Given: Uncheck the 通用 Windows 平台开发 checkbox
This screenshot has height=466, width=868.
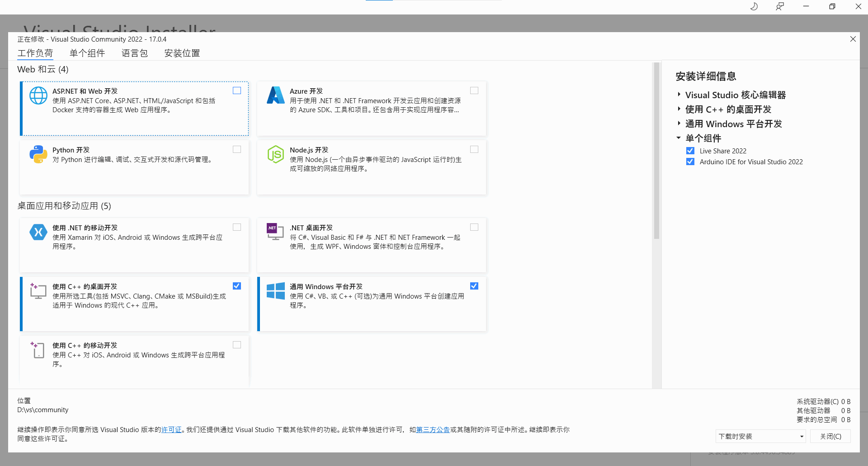Looking at the screenshot, I should pos(474,286).
